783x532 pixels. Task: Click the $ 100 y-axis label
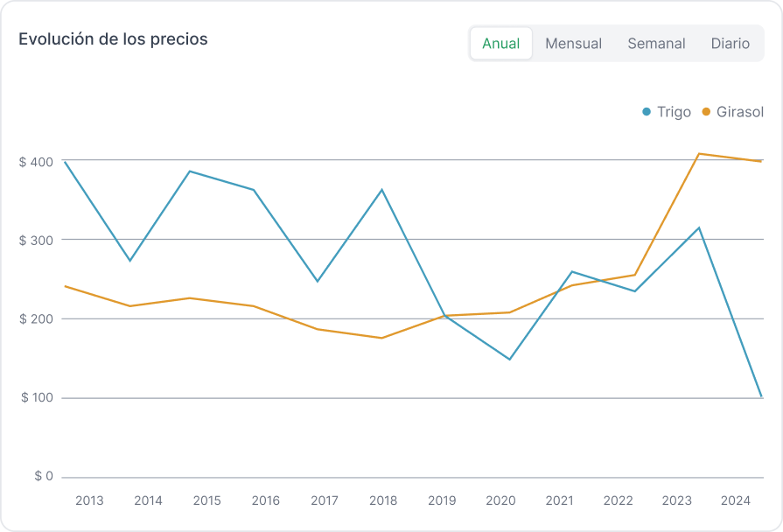click(36, 398)
